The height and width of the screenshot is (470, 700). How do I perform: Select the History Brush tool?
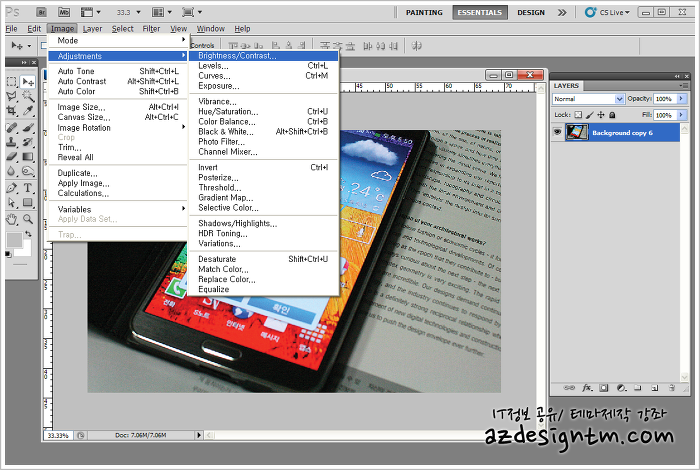click(x=28, y=142)
